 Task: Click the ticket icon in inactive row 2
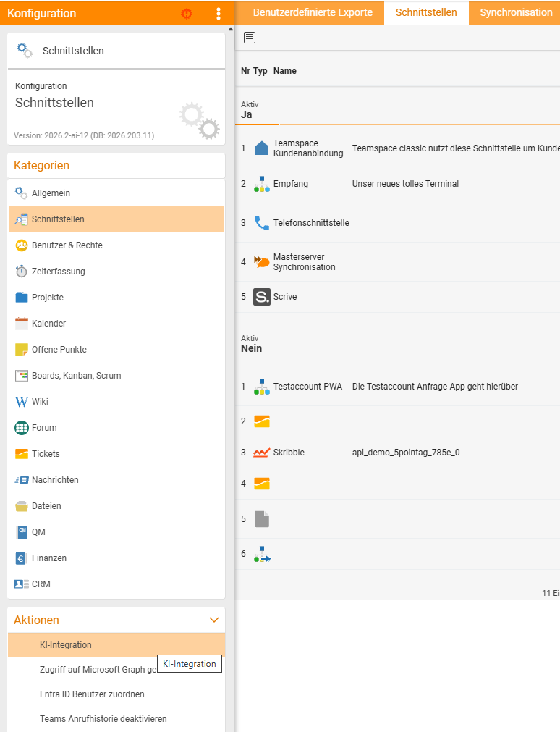click(262, 421)
